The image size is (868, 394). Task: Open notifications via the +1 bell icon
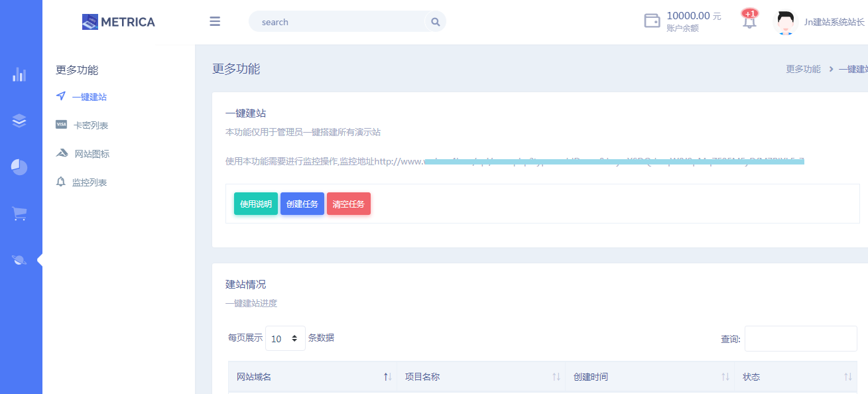tap(749, 22)
